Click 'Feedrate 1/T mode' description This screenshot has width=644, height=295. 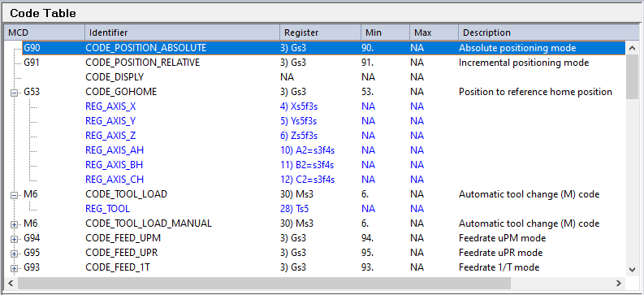(499, 267)
